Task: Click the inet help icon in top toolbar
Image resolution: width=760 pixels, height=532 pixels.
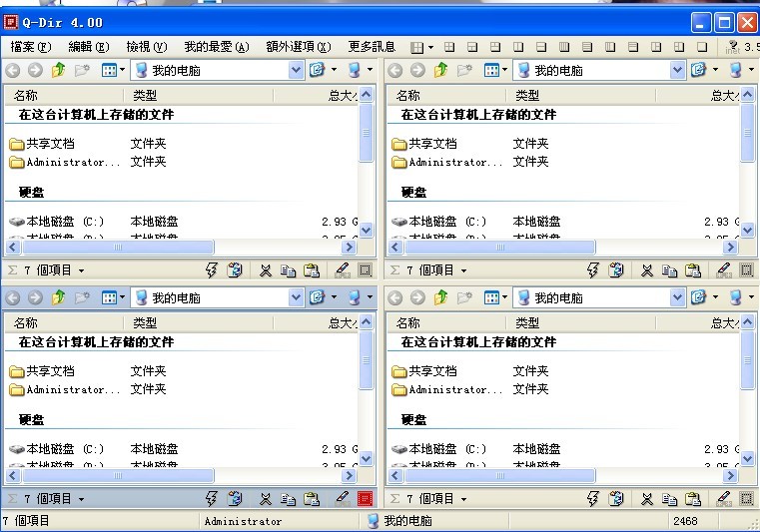Action: (732, 47)
